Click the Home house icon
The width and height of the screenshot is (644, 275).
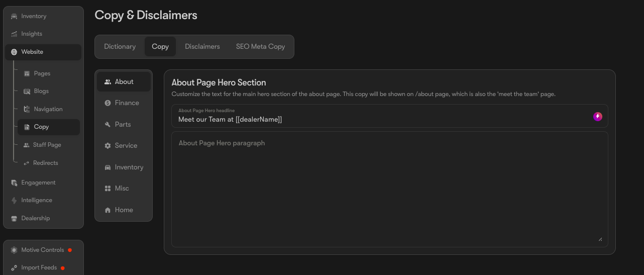(x=108, y=210)
